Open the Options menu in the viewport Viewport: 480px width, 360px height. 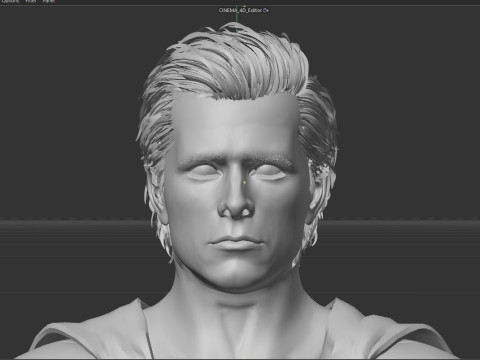(10, 1)
